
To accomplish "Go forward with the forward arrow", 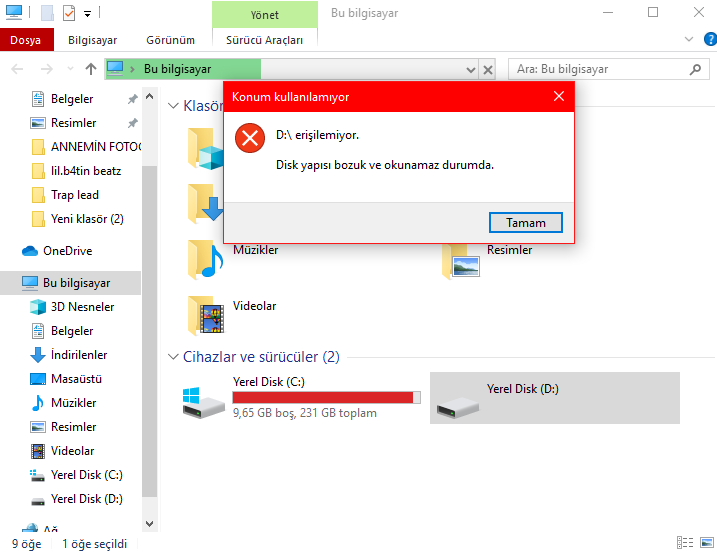I will [47, 69].
